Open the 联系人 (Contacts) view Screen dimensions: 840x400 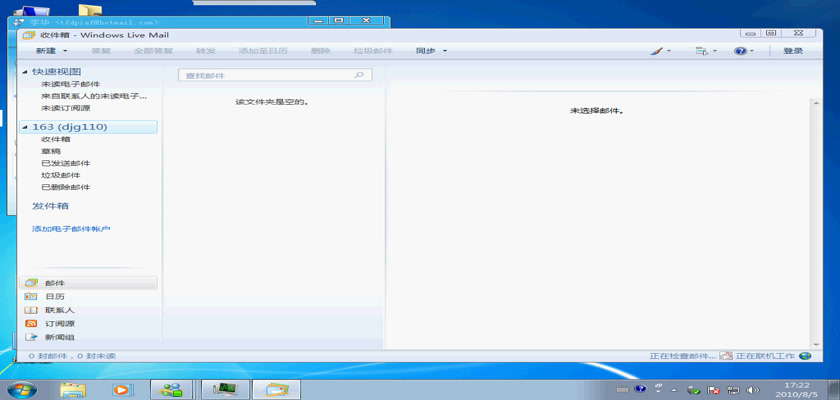57,310
